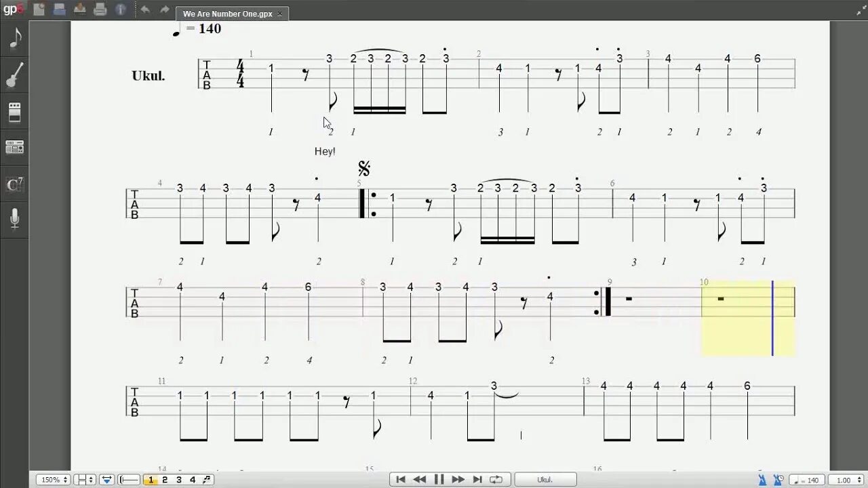Select the fret 6 note in bar 13
Screen dimensions: 868x488
(747, 386)
